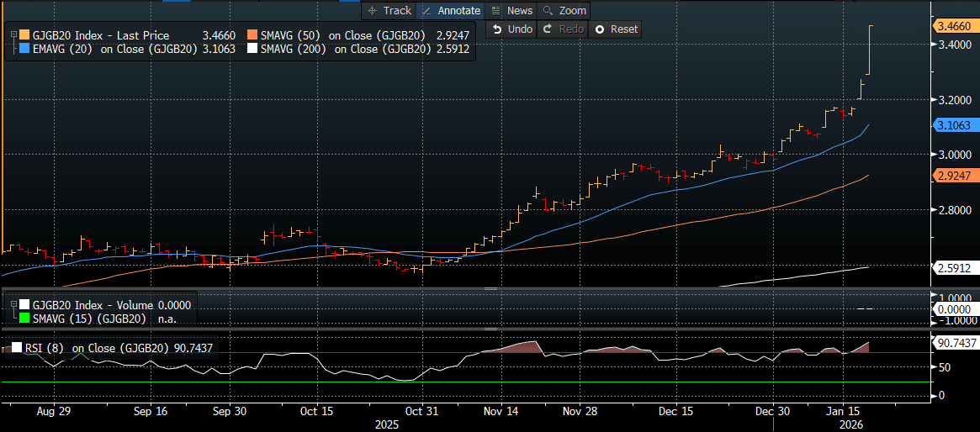Image resolution: width=980 pixels, height=432 pixels.
Task: Click the greyed Redo button
Action: click(564, 29)
